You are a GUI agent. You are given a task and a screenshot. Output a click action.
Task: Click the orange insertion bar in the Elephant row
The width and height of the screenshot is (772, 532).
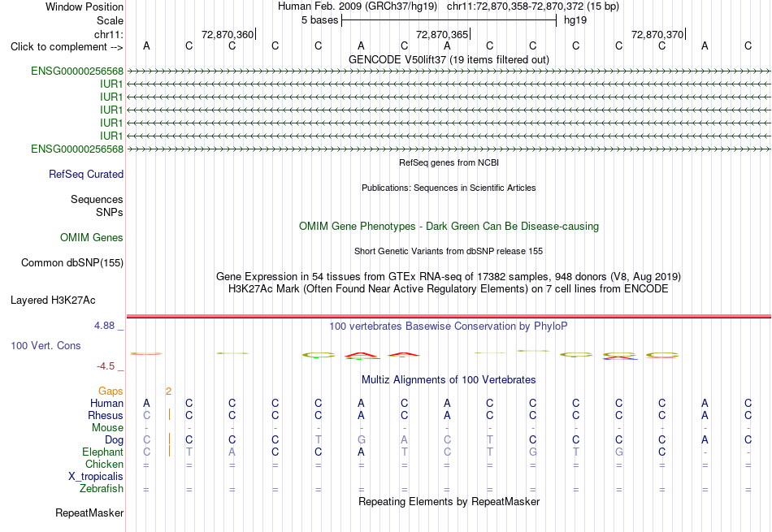click(169, 452)
